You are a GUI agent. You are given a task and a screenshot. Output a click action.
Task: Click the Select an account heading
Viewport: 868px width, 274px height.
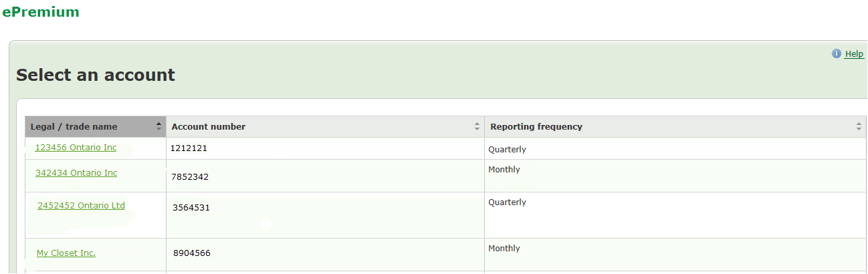click(96, 75)
